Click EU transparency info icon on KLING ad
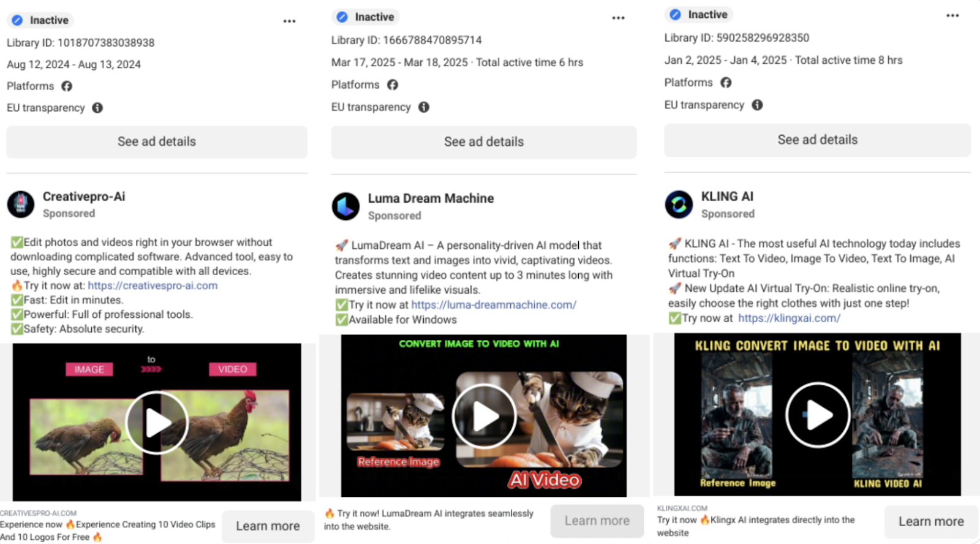Viewport: 980px width, 544px height. point(757,105)
